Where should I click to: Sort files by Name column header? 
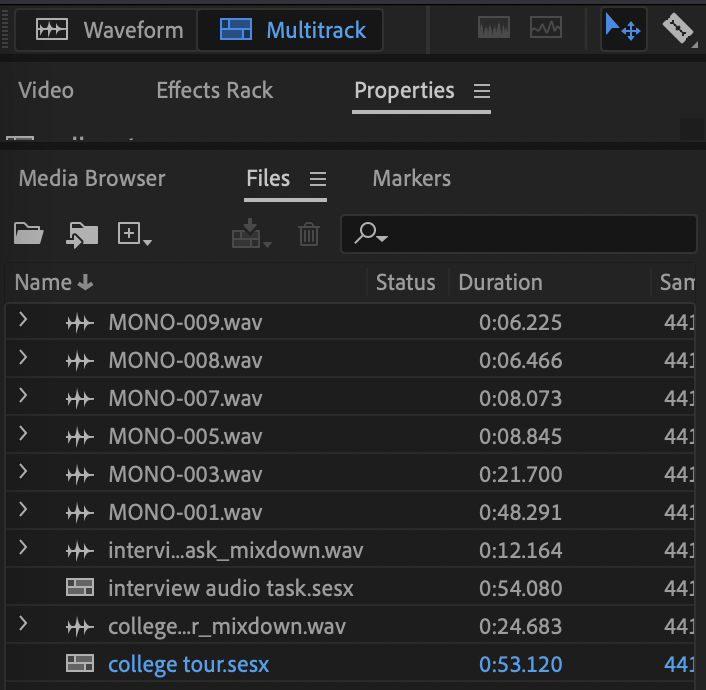click(44, 282)
